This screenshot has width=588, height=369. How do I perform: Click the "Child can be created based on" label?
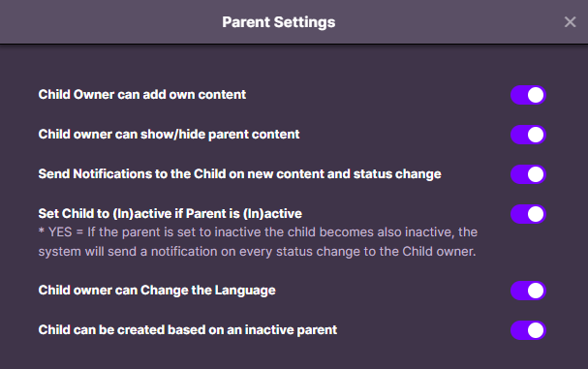tap(188, 330)
